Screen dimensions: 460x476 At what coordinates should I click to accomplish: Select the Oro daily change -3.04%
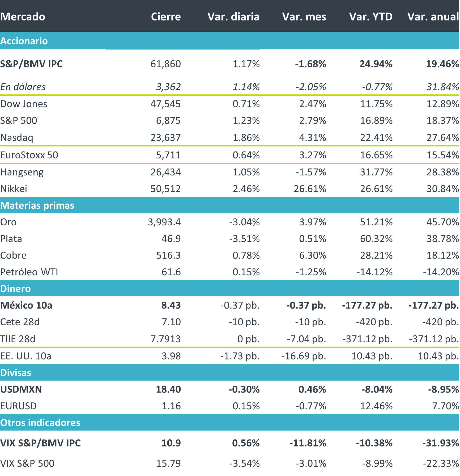244,222
